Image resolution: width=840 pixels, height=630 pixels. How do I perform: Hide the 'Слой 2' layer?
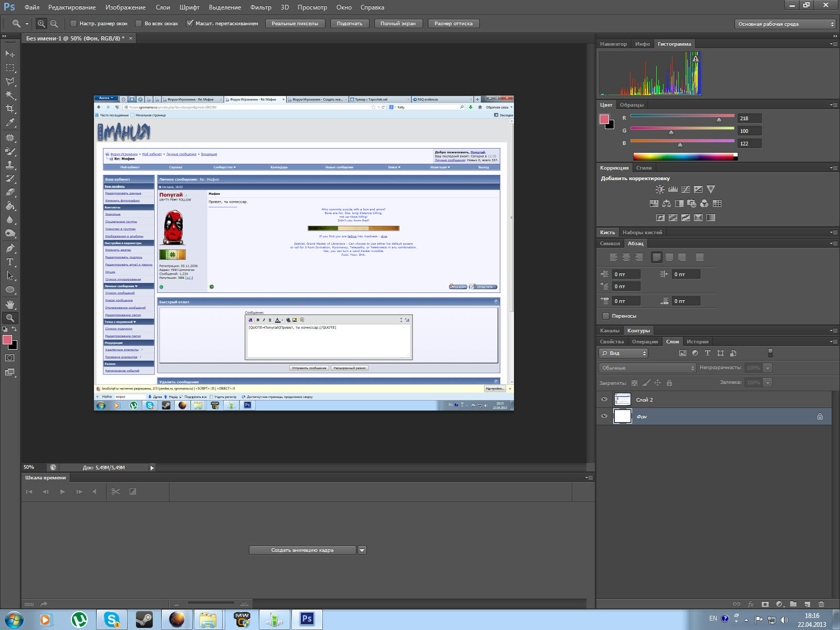coord(604,400)
